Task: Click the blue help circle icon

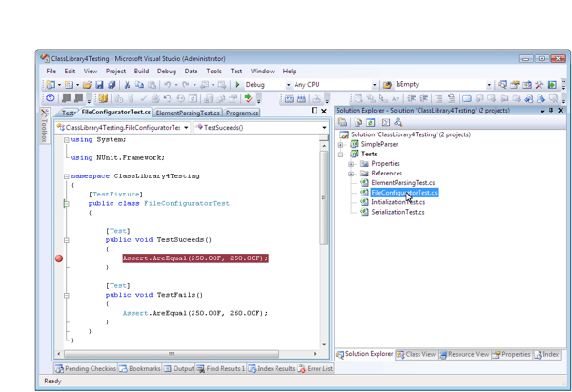Action: click(x=51, y=98)
